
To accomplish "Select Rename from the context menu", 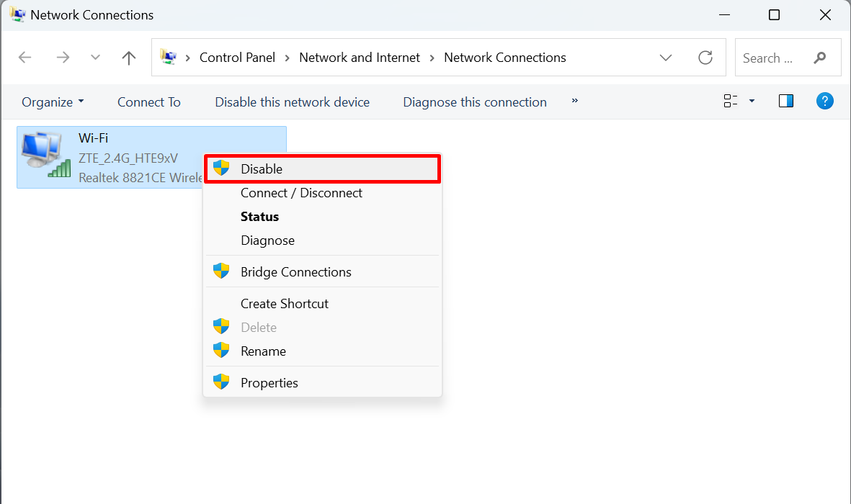I will click(263, 351).
